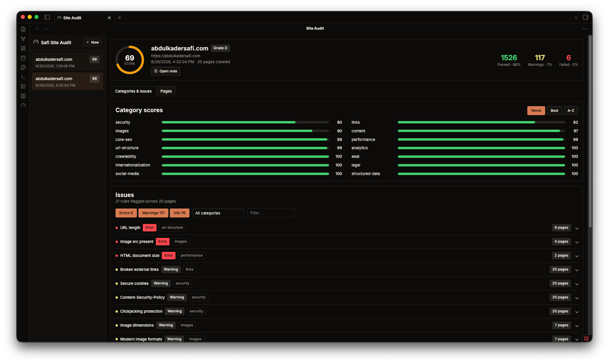Click the Site Audit gauge ribbon icon

click(x=23, y=105)
